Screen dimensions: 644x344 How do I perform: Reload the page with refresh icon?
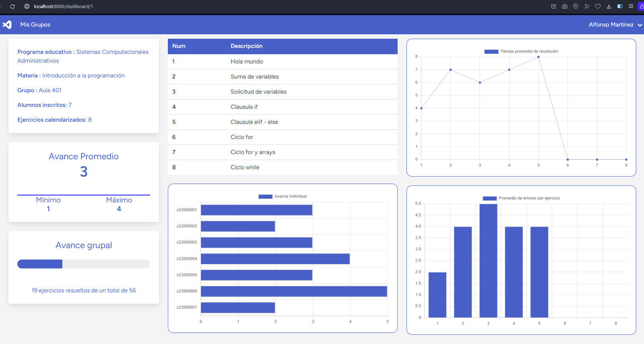[12, 6]
